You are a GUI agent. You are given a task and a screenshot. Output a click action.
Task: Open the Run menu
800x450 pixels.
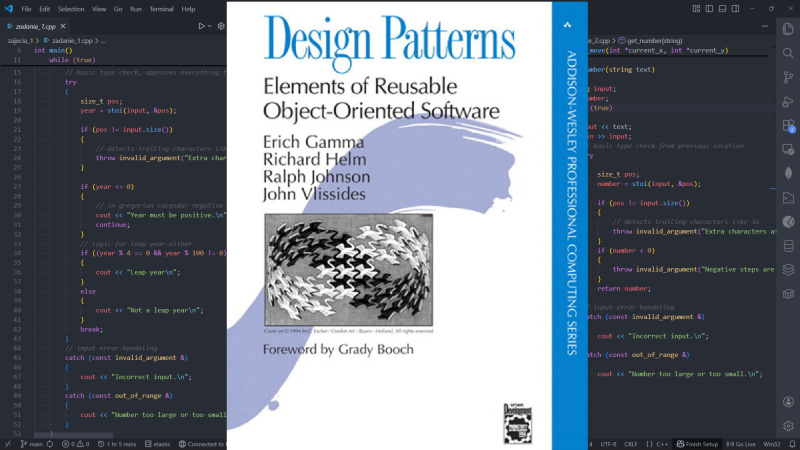point(136,9)
